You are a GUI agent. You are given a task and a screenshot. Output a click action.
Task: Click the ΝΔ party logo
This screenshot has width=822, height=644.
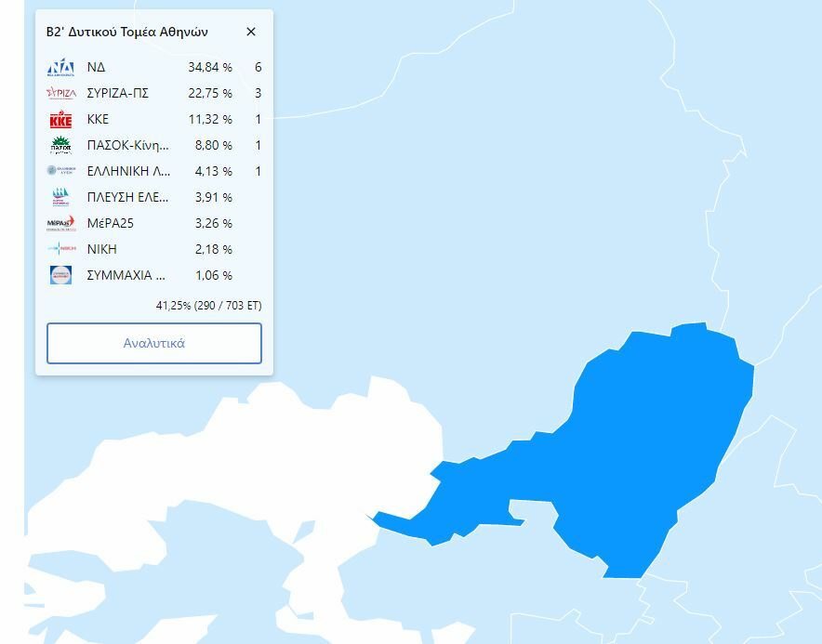click(x=60, y=67)
